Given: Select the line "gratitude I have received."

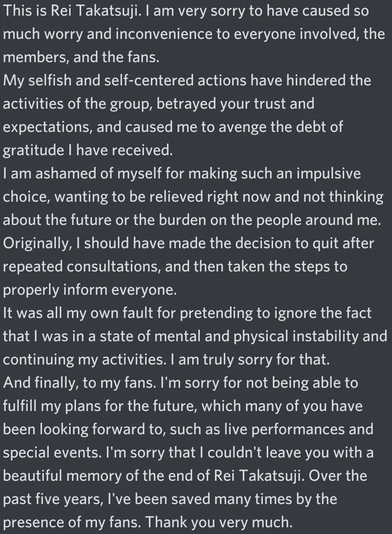Looking at the screenshot, I should (88, 150).
